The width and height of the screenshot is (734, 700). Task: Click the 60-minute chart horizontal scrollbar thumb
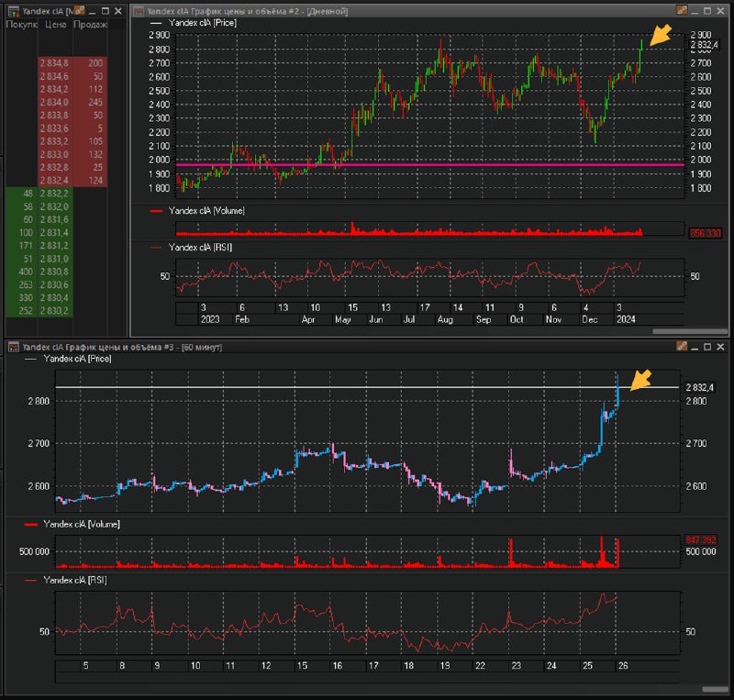716,689
